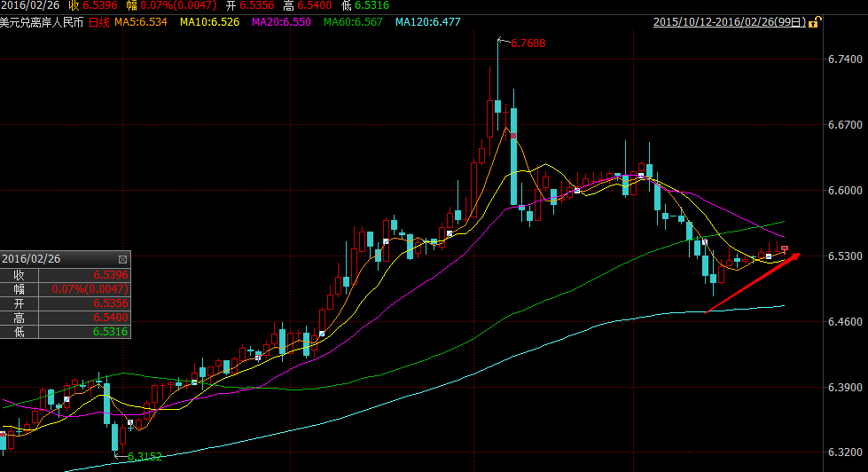The height and width of the screenshot is (472, 868).
Task: Click the 6.6000 price axis label
Action: pos(845,190)
